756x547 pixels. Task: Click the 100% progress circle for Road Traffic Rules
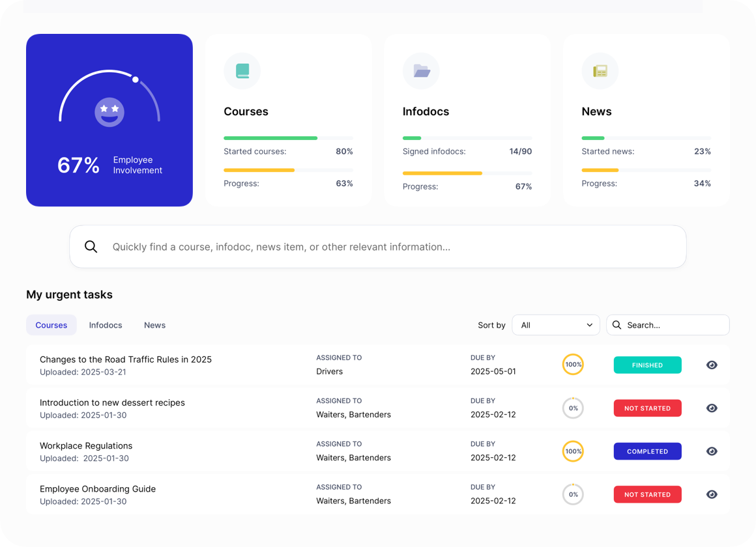point(573,365)
